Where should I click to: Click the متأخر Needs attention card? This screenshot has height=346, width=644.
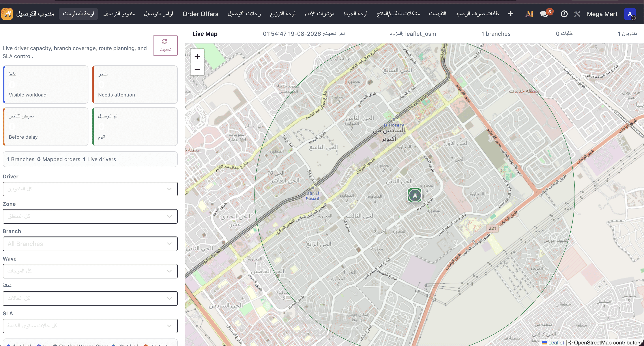pyautogui.click(x=135, y=84)
